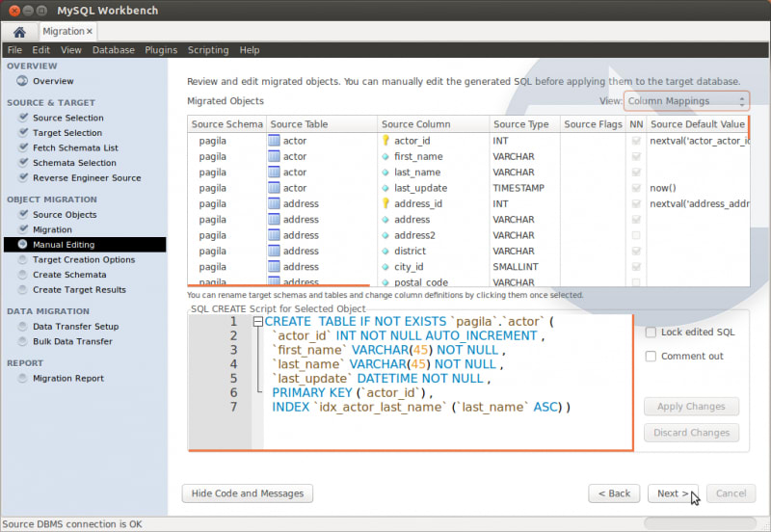771x532 pixels.
Task: Click the Migration Report pending icon
Action: tap(22, 378)
